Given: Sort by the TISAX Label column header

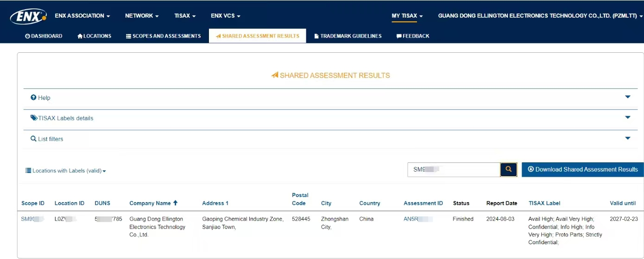Looking at the screenshot, I should 544,203.
